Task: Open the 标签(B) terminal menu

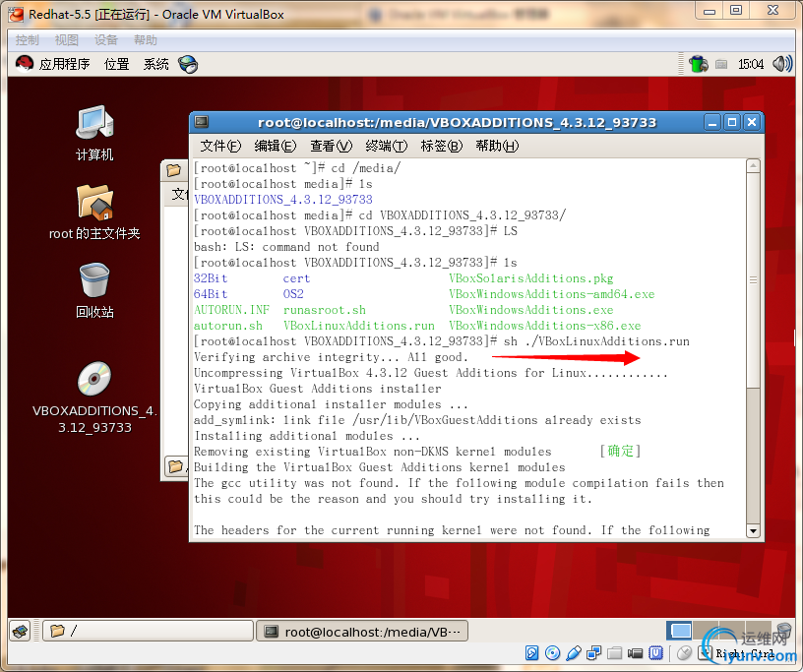Action: coord(442,146)
